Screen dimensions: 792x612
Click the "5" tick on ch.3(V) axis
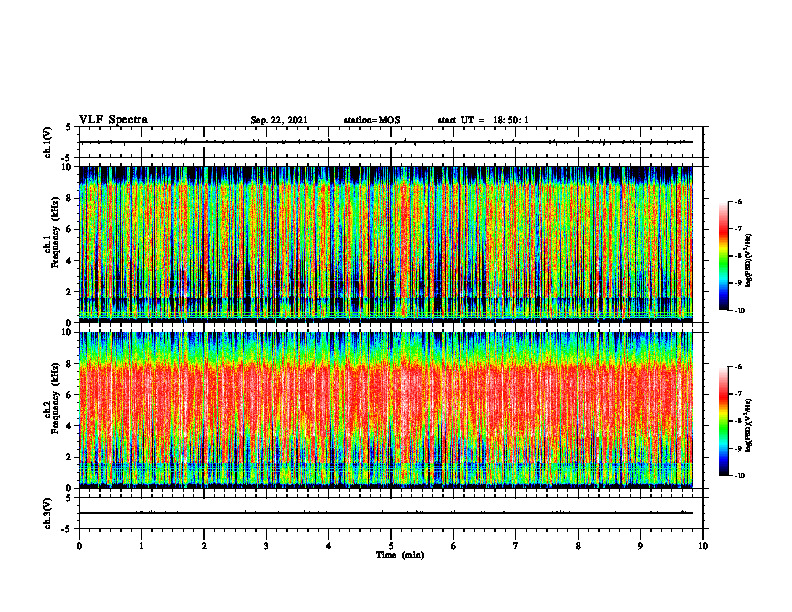69,498
